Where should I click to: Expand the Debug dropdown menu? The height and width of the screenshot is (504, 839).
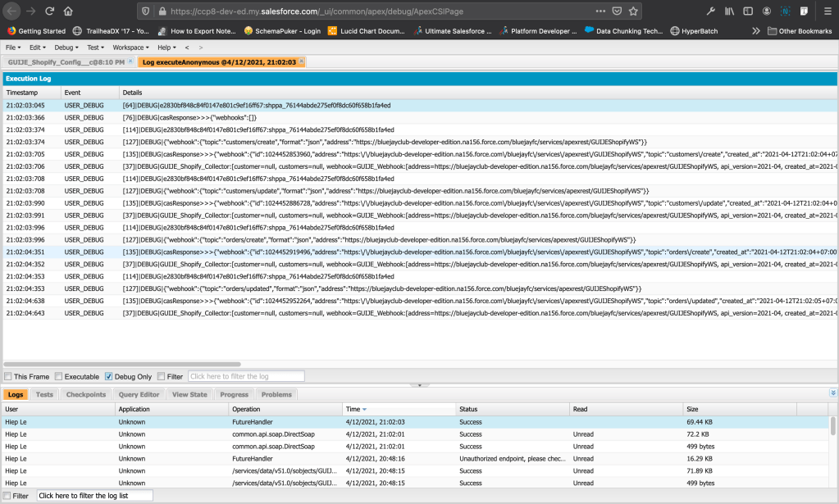pos(66,48)
